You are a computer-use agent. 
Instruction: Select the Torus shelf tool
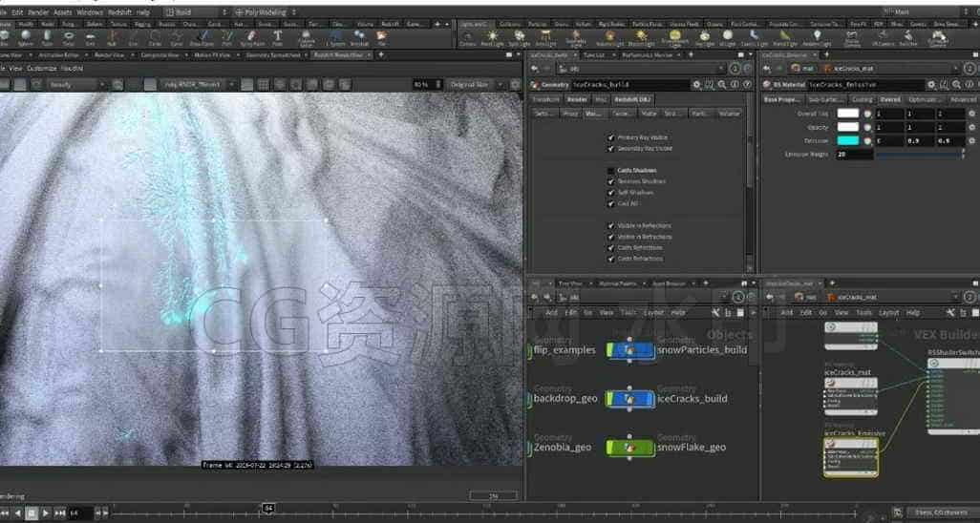click(x=69, y=37)
